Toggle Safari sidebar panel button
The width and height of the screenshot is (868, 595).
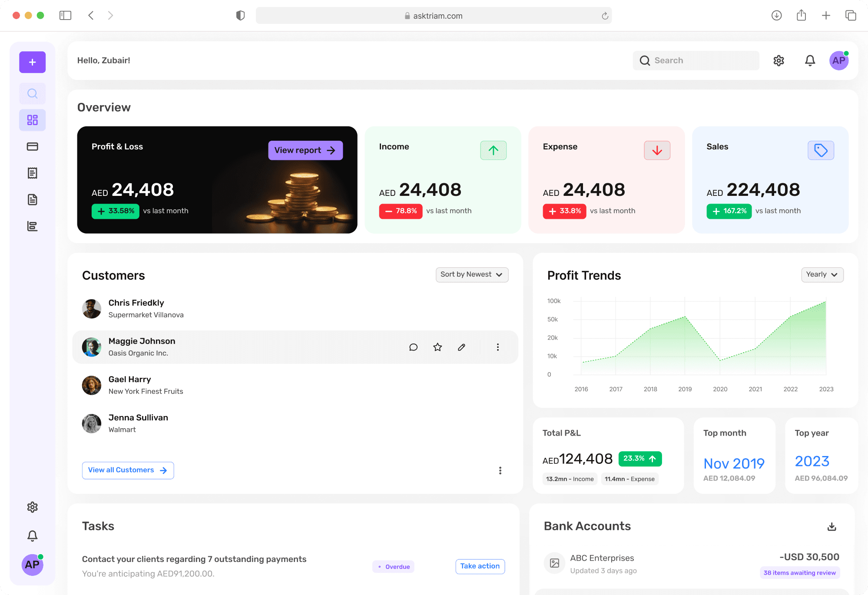tap(65, 16)
